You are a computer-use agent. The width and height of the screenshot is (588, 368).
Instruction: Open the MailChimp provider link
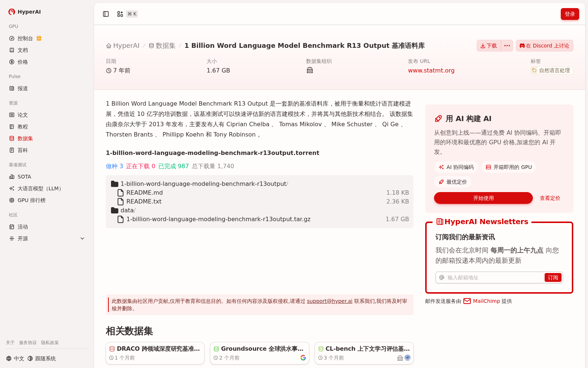482,301
